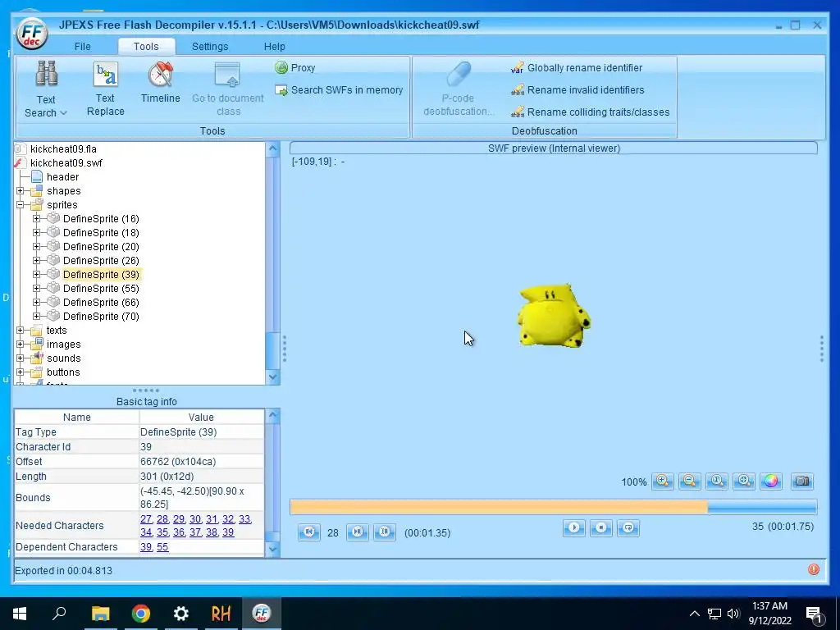Open needed character link 33
840x630 pixels.
tap(244, 519)
